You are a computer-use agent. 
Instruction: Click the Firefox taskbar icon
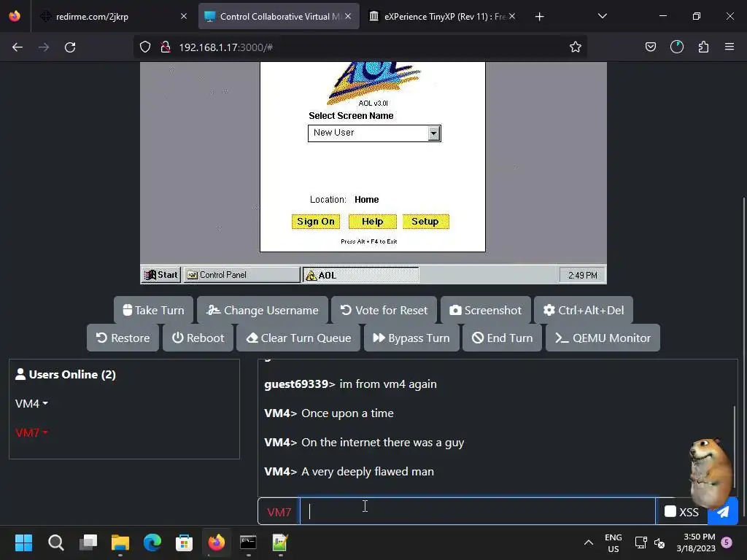tap(216, 542)
